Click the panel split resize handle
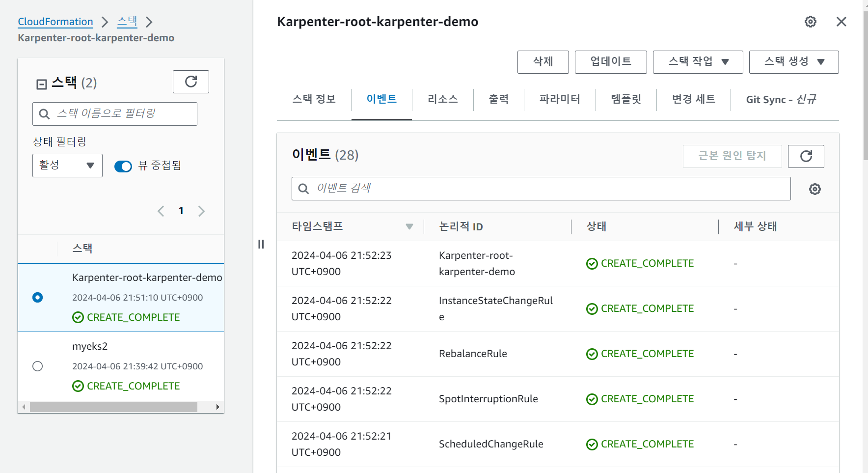The width and height of the screenshot is (868, 473). (x=261, y=244)
